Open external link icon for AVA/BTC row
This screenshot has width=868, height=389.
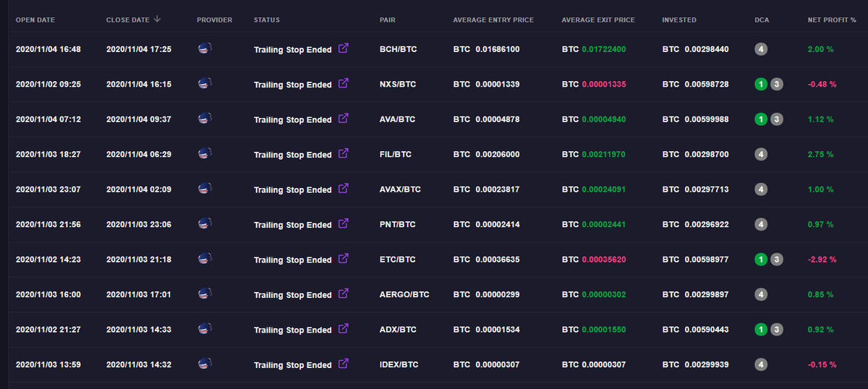tap(344, 118)
